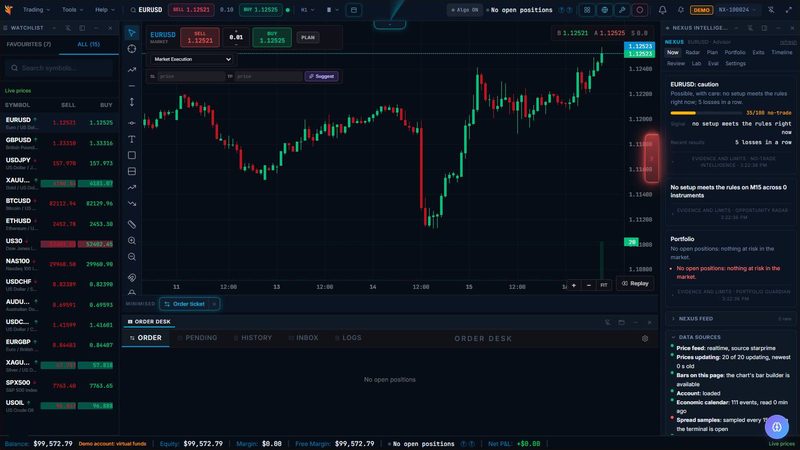This screenshot has height=450, width=800.
Task: Select the crosshair tool in chart toolbar
Action: [132, 49]
